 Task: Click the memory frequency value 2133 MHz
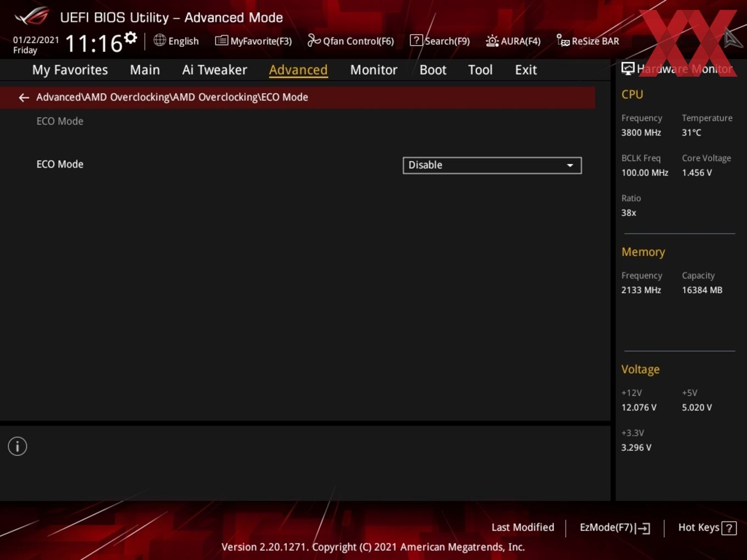click(641, 290)
